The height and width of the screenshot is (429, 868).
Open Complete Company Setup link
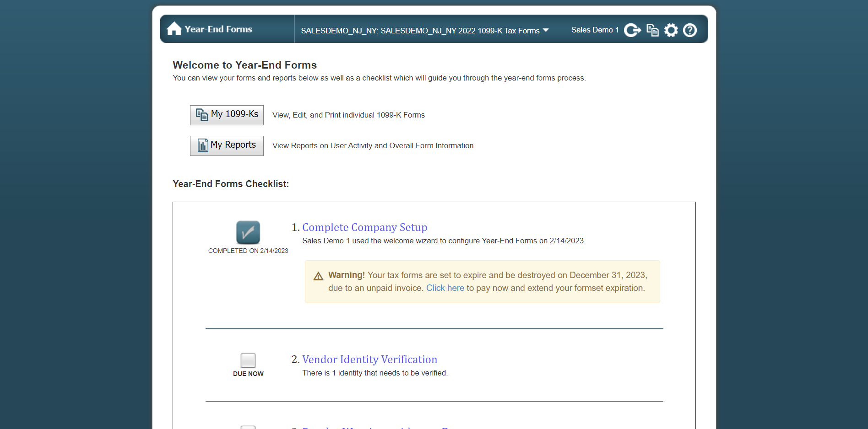coord(364,227)
